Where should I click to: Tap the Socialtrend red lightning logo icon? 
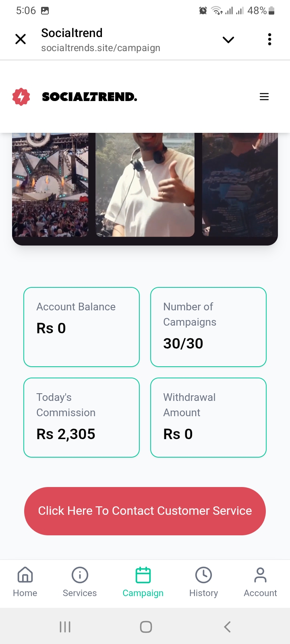[x=21, y=97]
